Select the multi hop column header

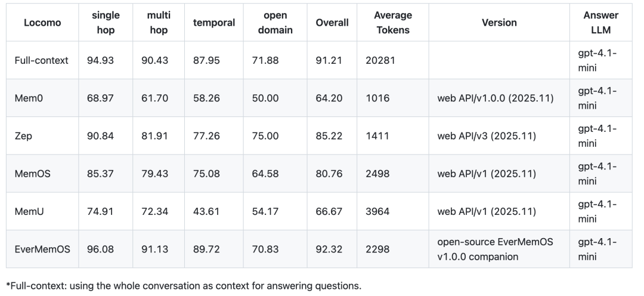pos(158,23)
